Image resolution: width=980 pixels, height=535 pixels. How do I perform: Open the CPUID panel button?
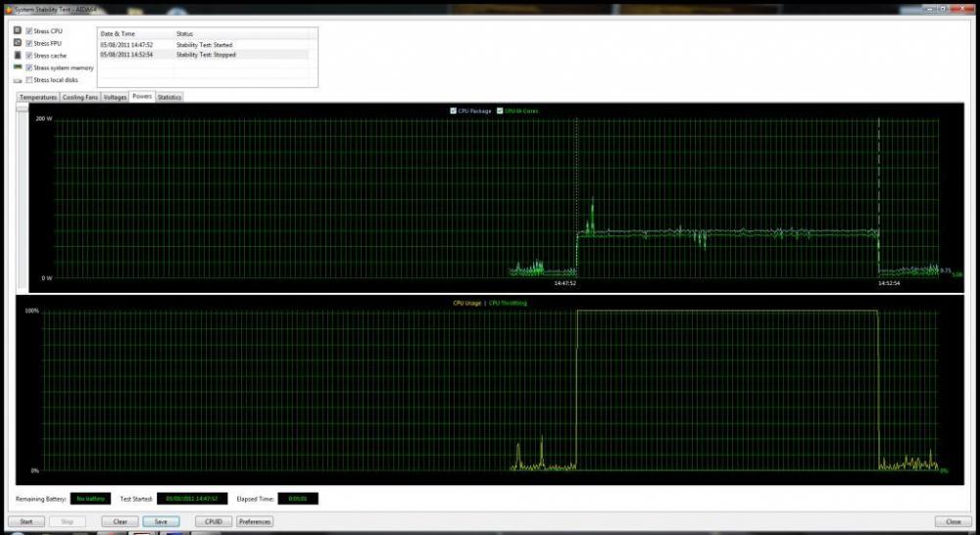[213, 521]
